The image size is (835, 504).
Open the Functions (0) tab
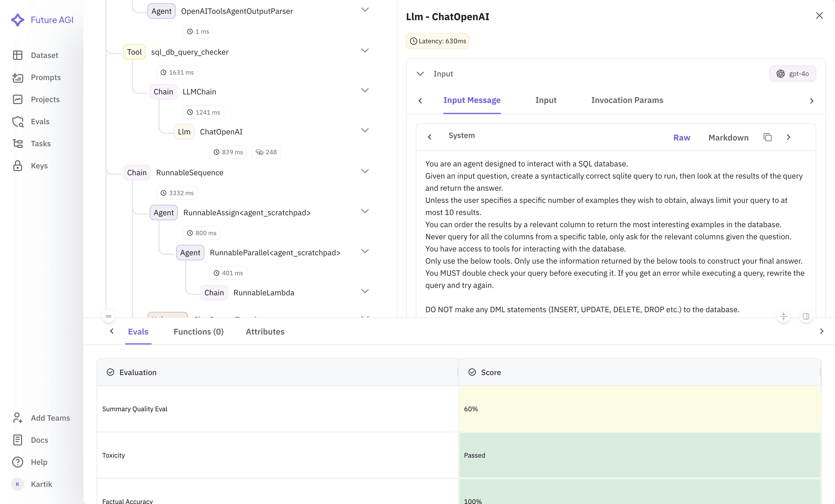pyautogui.click(x=199, y=331)
